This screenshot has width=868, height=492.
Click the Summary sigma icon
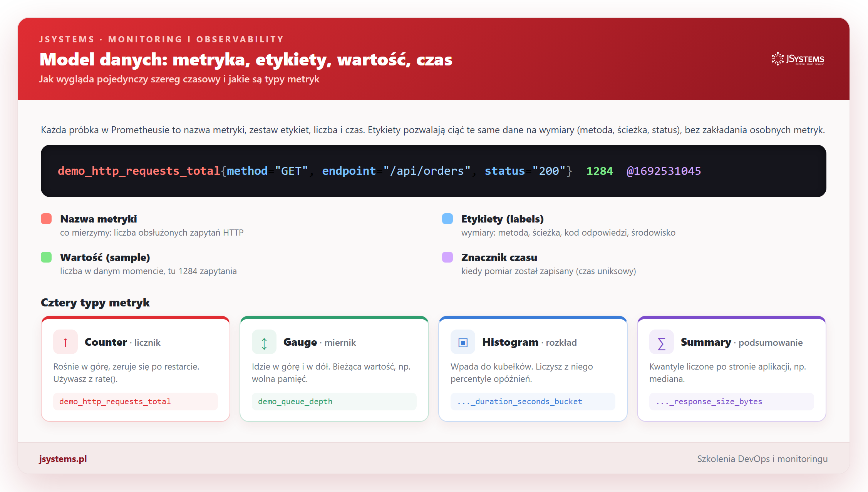[662, 342]
